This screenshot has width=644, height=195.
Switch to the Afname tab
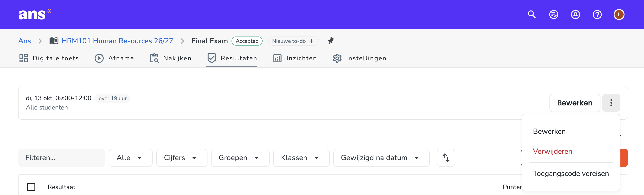(x=114, y=58)
